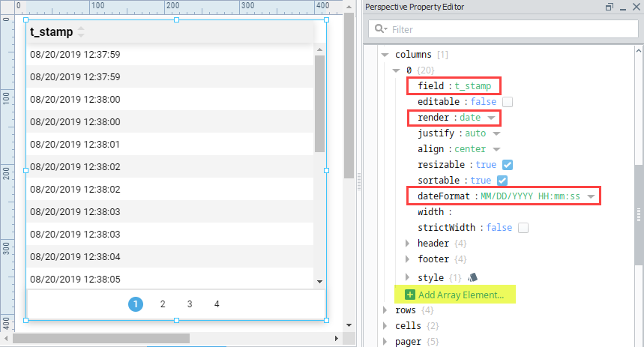
Task: Click the right-middle resize handle of table
Action: coord(327,170)
